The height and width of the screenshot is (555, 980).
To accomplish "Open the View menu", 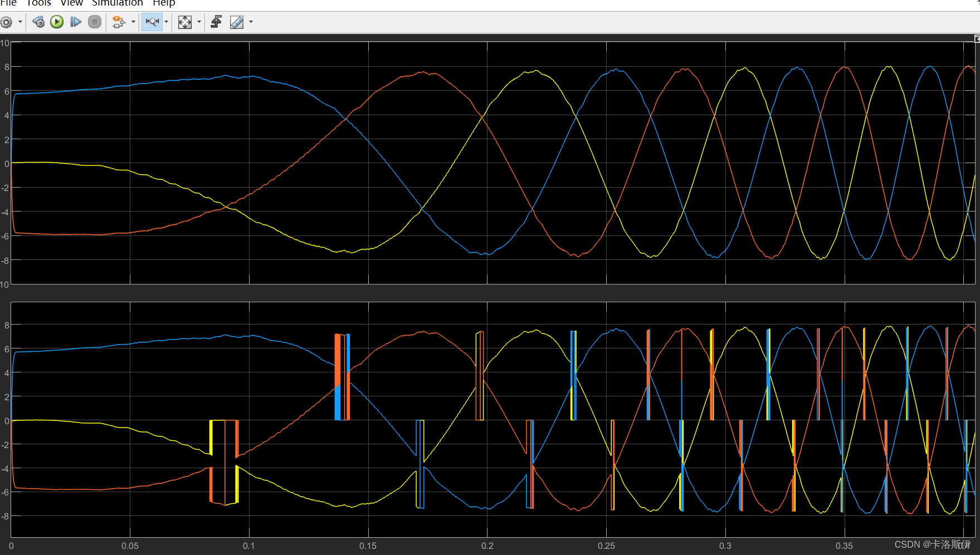I will click(71, 3).
